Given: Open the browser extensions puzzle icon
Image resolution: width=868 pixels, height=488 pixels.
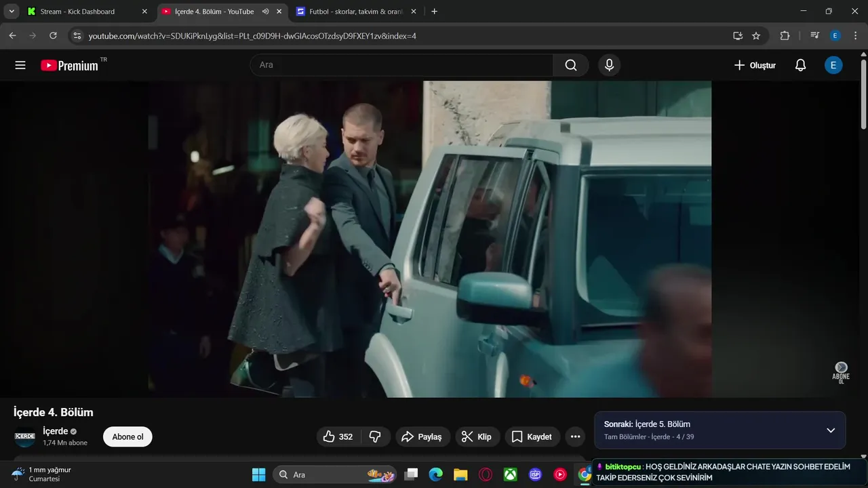Looking at the screenshot, I should 785,35.
